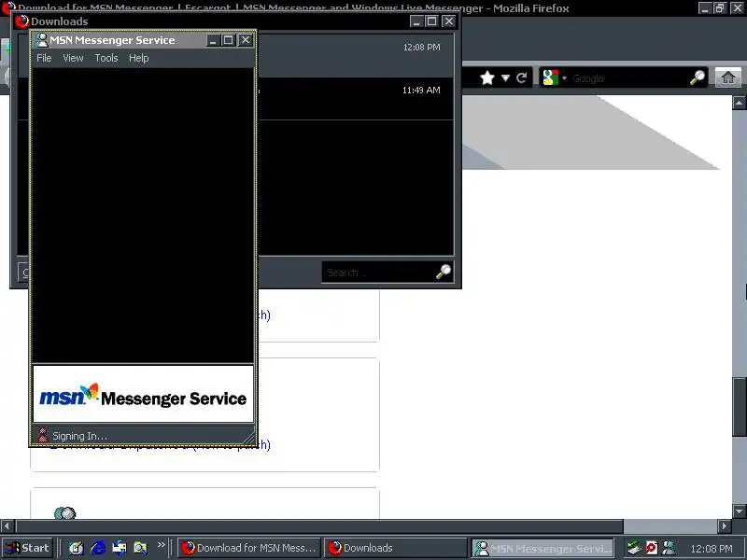
Task: Go to Firefox home page button
Action: pyautogui.click(x=727, y=77)
